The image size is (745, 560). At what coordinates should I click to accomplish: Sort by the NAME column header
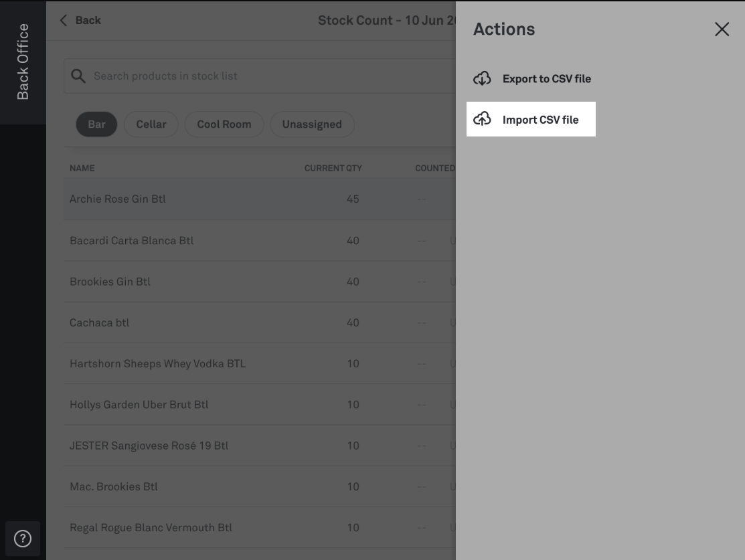click(82, 168)
